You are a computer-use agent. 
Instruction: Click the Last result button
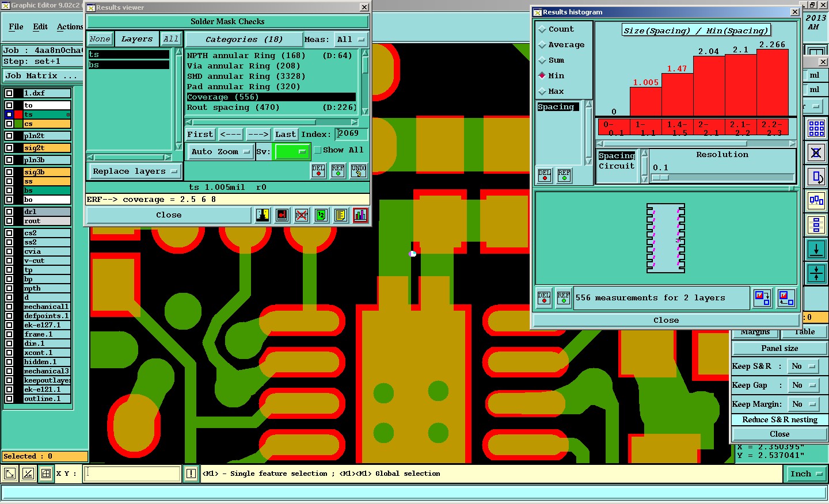286,134
